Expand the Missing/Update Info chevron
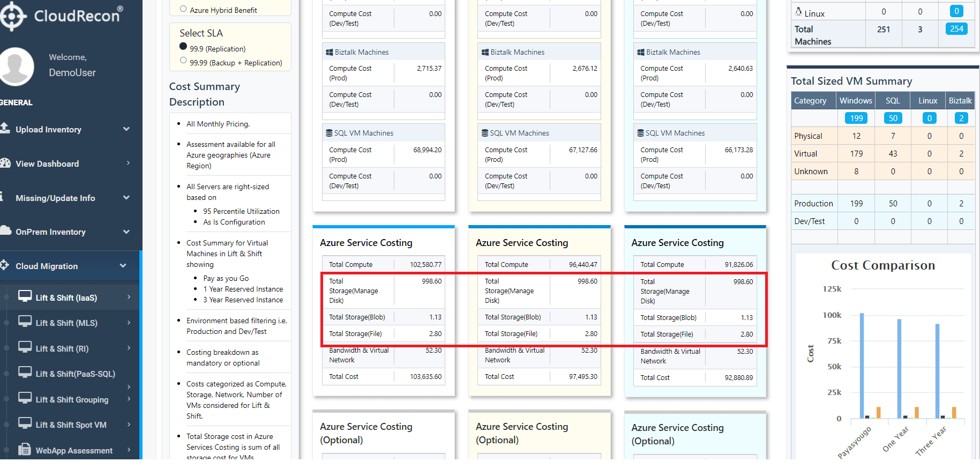 tap(126, 198)
